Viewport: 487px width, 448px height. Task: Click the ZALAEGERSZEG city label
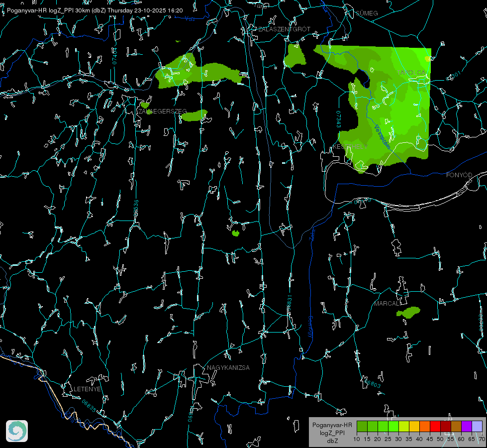163,111
